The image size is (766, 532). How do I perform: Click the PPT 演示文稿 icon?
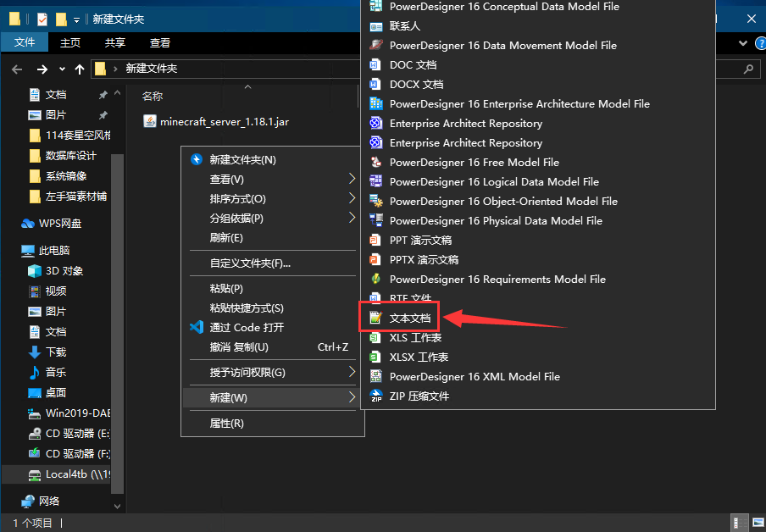coord(375,241)
